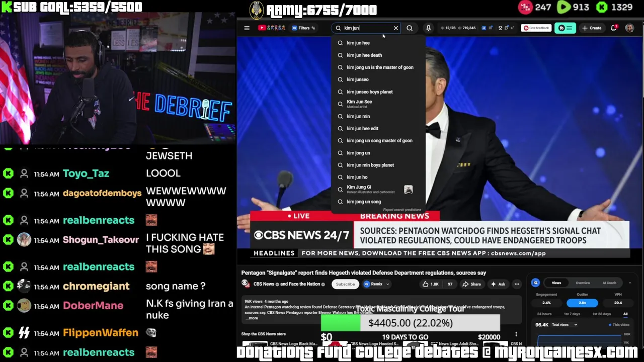Select suggestion 'kim jun ho'
Image resolution: width=644 pixels, height=362 pixels.
click(378, 177)
